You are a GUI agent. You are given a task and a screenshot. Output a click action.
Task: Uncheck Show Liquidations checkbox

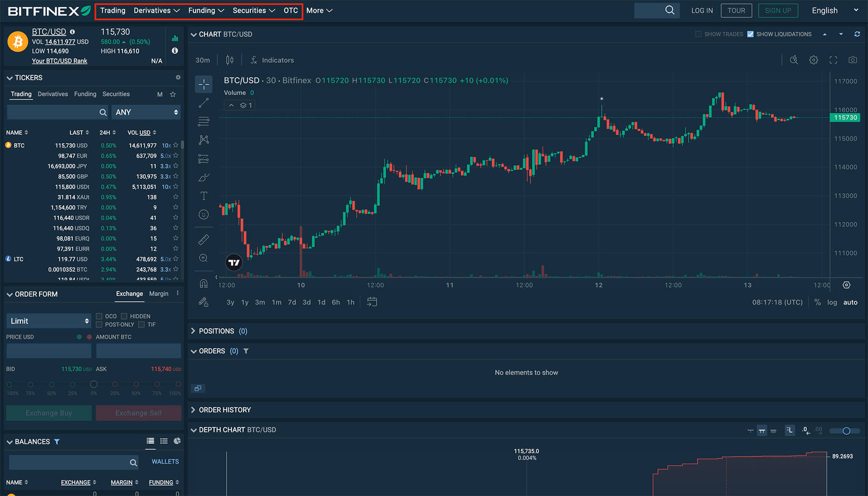[750, 34]
